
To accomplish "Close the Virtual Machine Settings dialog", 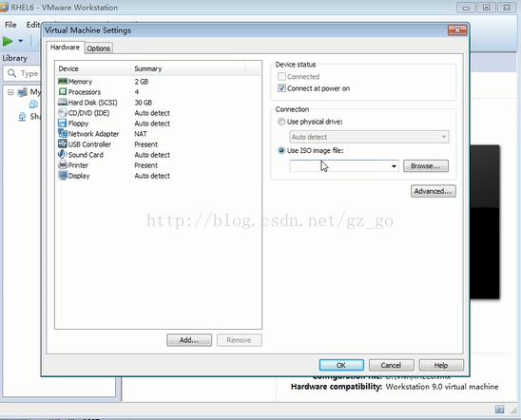I will click(x=457, y=30).
